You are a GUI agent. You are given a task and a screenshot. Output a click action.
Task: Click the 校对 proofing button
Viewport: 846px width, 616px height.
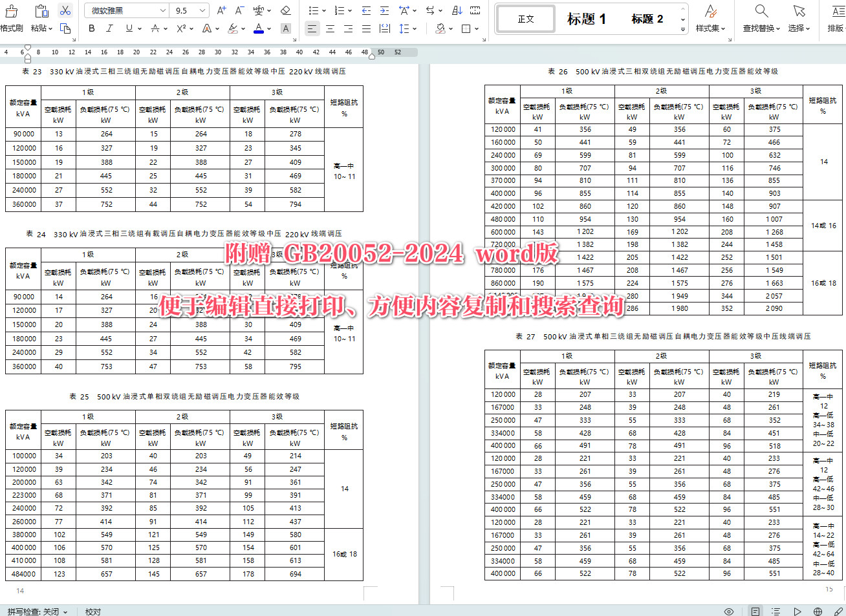(x=92, y=611)
